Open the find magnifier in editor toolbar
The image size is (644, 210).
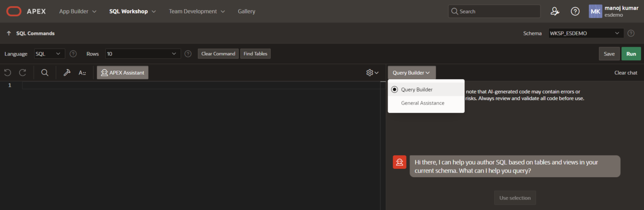click(x=45, y=73)
